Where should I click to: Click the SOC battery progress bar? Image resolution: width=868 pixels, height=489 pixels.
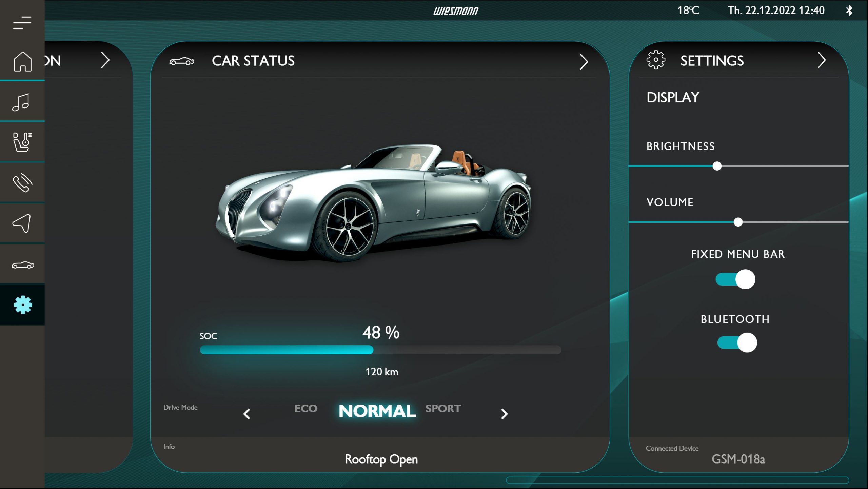pos(380,351)
